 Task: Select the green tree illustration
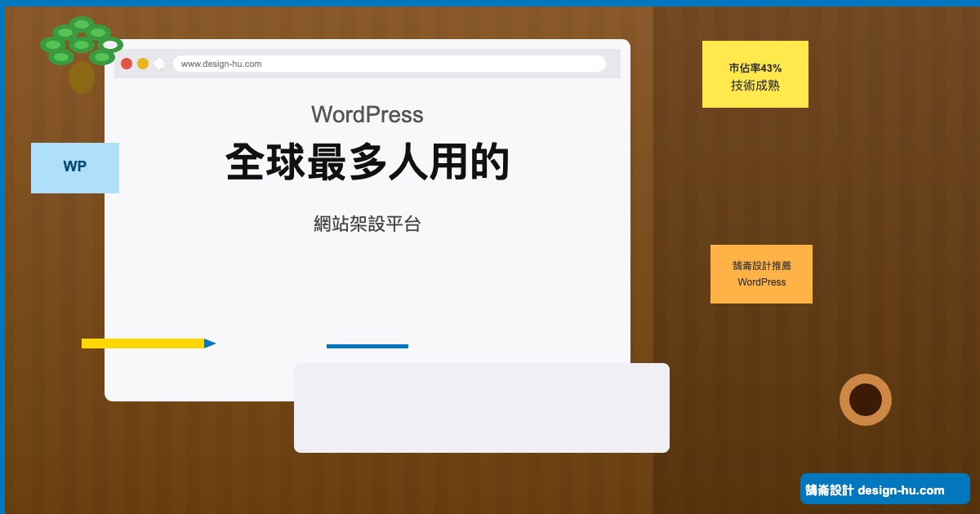pos(80,49)
